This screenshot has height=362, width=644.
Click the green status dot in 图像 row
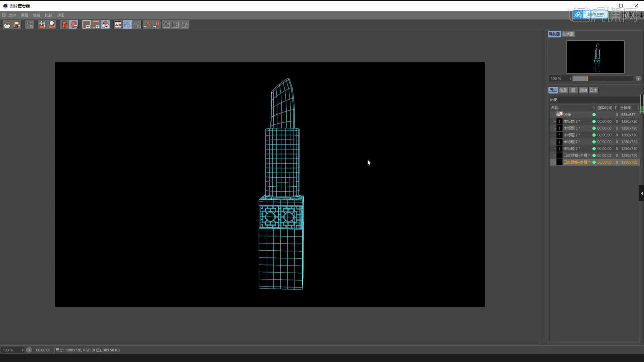click(x=594, y=115)
